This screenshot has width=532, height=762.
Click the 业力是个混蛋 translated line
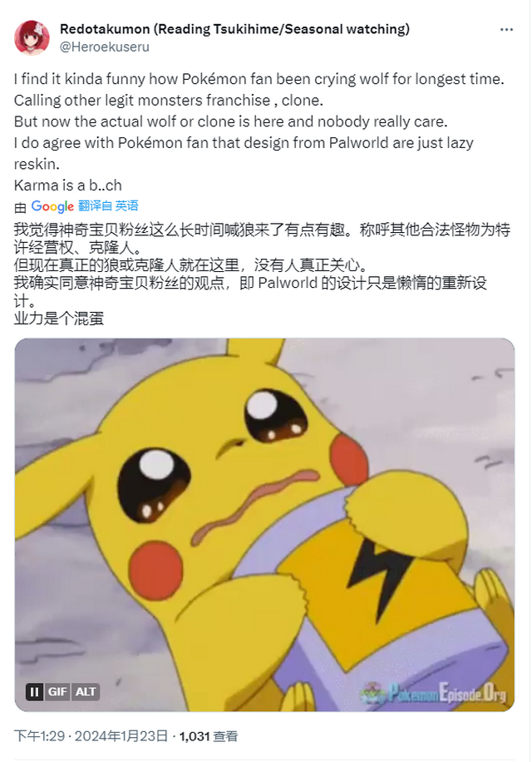click(x=59, y=319)
